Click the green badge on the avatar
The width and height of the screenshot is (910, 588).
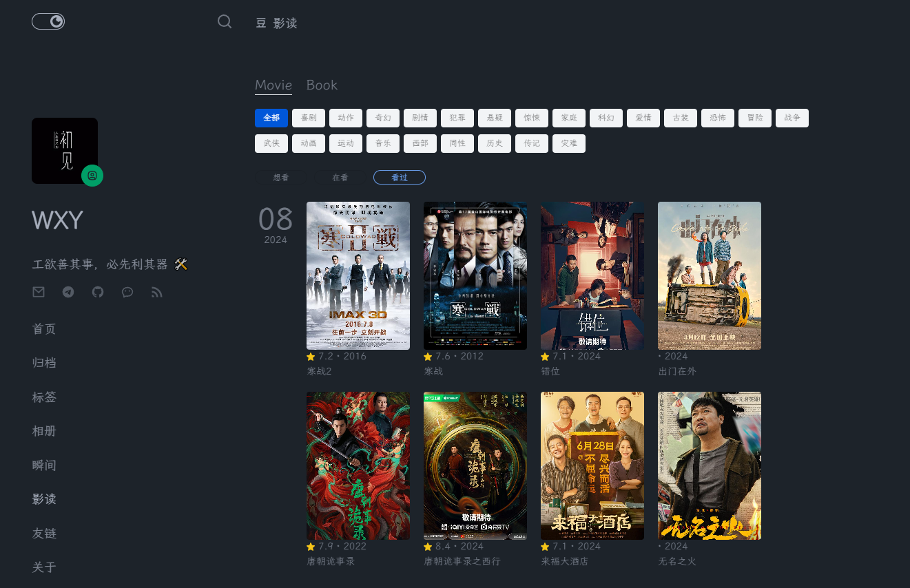pos(92,176)
